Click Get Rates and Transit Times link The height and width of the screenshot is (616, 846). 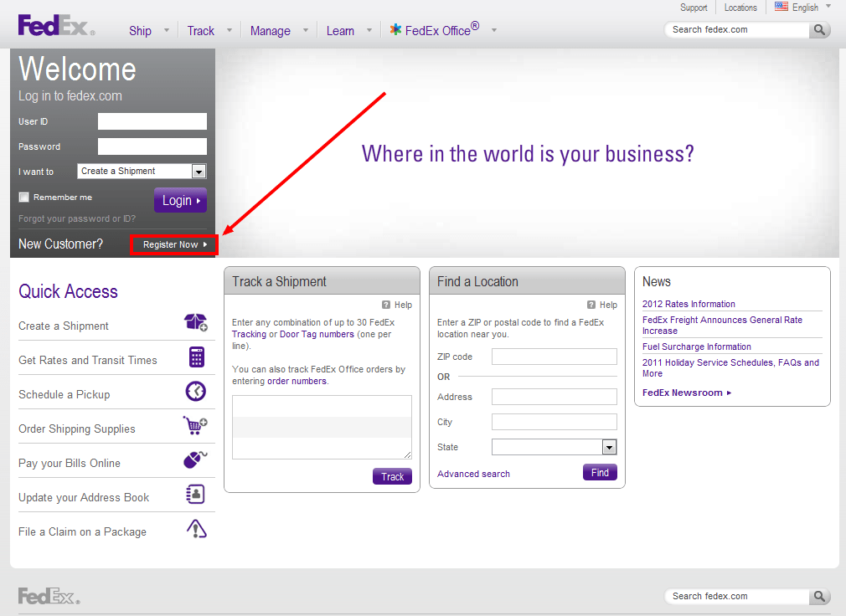coord(87,360)
